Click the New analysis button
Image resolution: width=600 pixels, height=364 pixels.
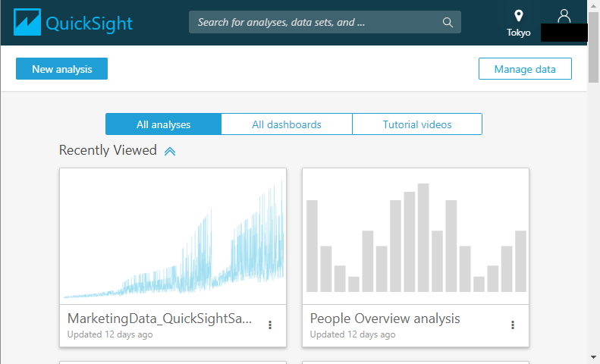coord(61,69)
